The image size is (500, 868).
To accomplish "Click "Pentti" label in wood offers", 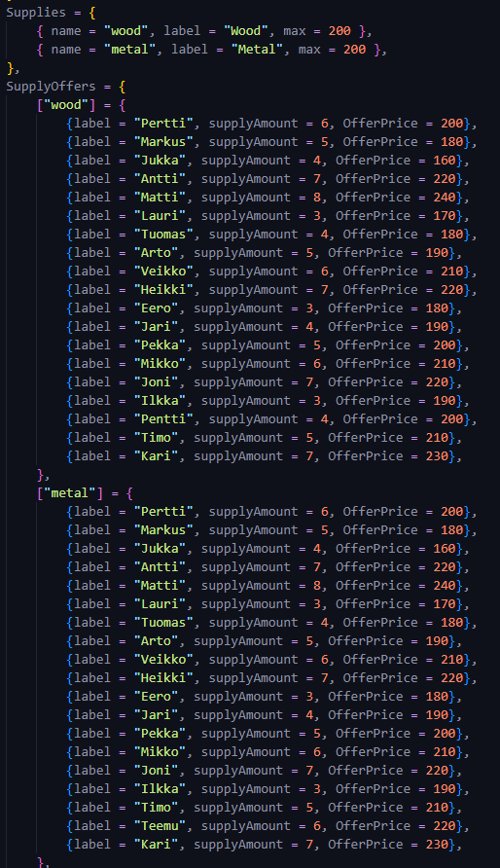I will [163, 419].
